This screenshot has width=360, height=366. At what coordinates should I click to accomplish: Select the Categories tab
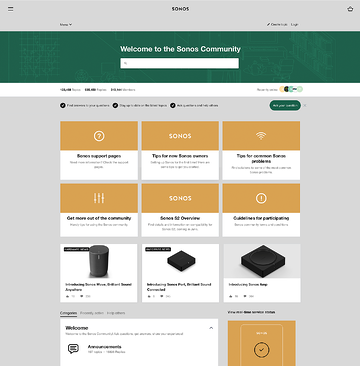[68, 313]
